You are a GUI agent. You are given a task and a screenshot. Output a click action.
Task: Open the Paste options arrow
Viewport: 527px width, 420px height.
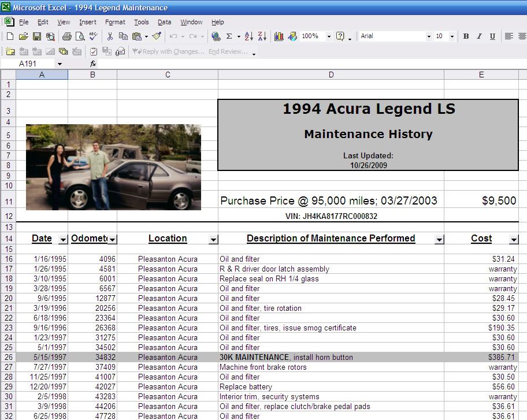146,36
